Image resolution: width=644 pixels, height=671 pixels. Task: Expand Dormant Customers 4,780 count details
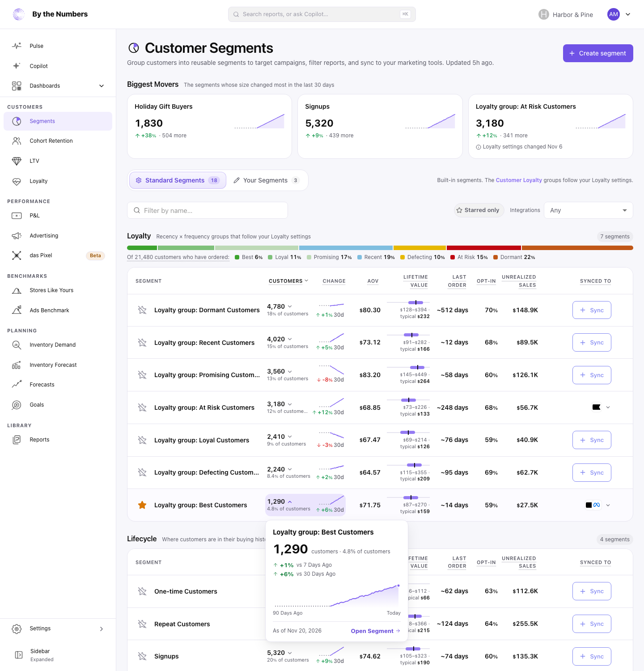click(x=290, y=306)
